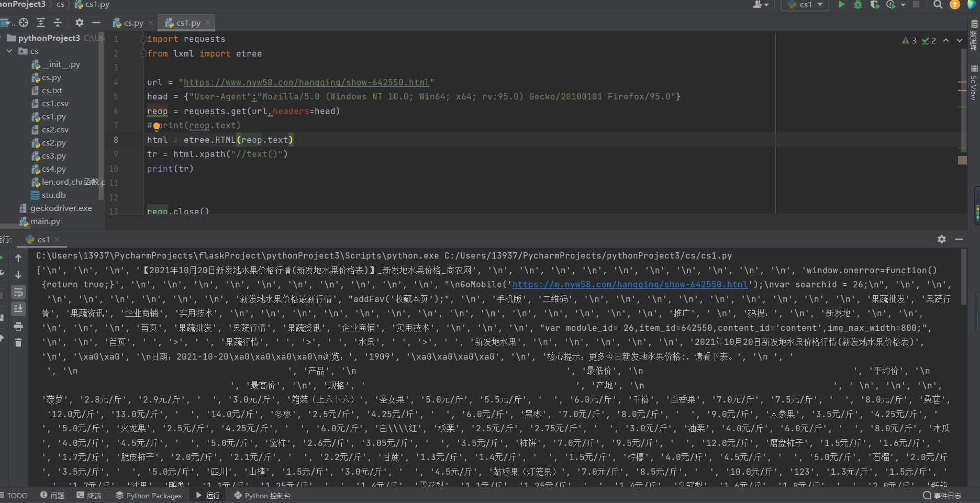Open the 终端 terminal tool window button
Screen dimensions: 980x503
pos(89,496)
